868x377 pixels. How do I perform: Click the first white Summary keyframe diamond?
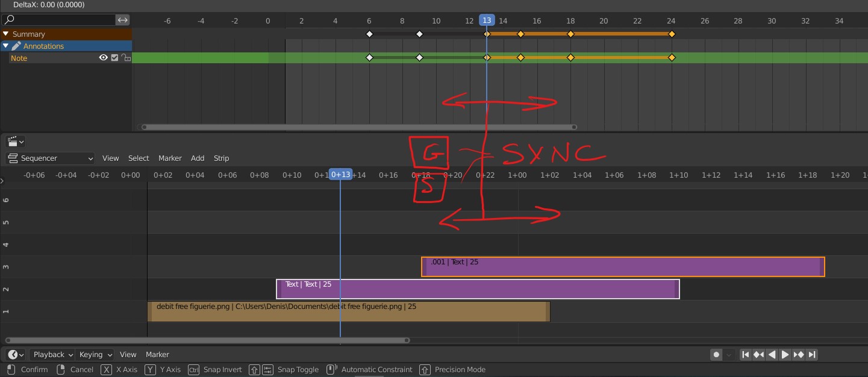tap(369, 34)
